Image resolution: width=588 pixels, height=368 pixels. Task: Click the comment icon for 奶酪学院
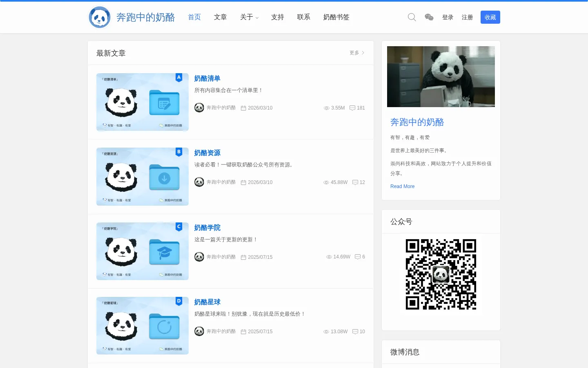pos(358,257)
